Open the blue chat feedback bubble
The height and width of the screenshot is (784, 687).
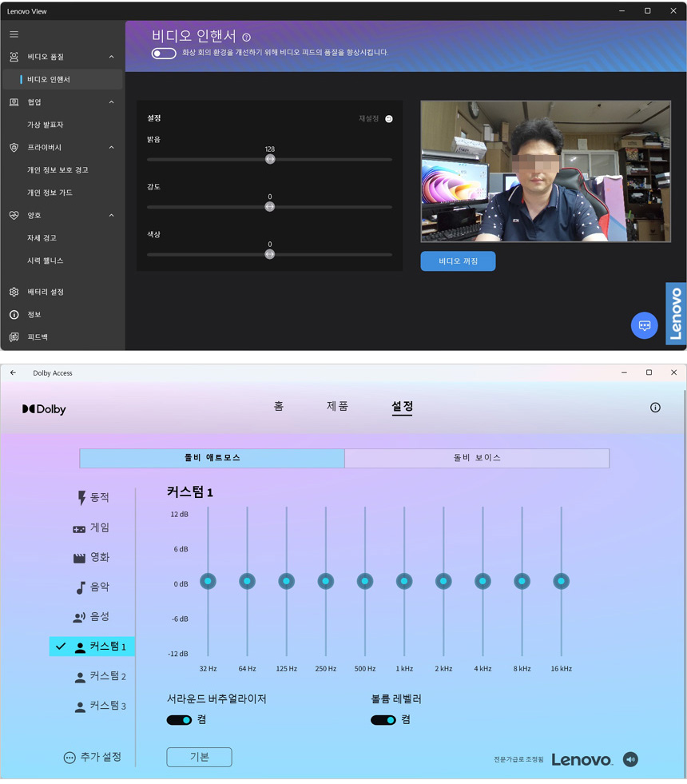pyautogui.click(x=644, y=325)
